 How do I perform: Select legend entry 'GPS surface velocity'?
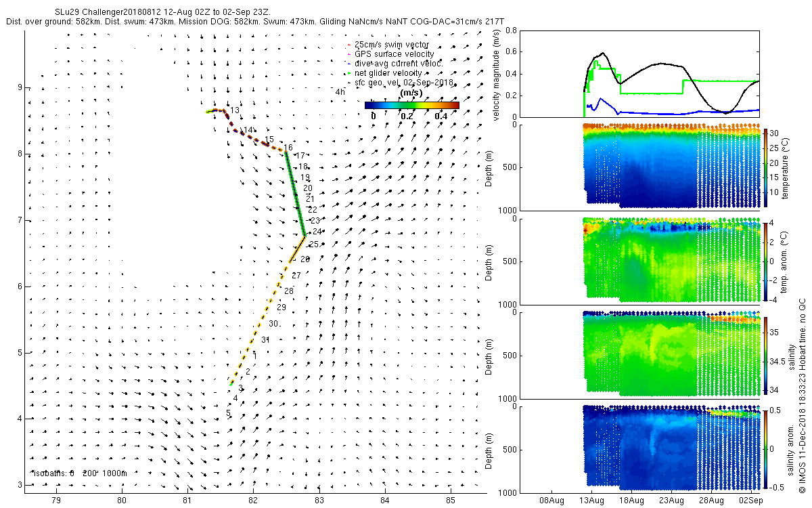(394, 54)
